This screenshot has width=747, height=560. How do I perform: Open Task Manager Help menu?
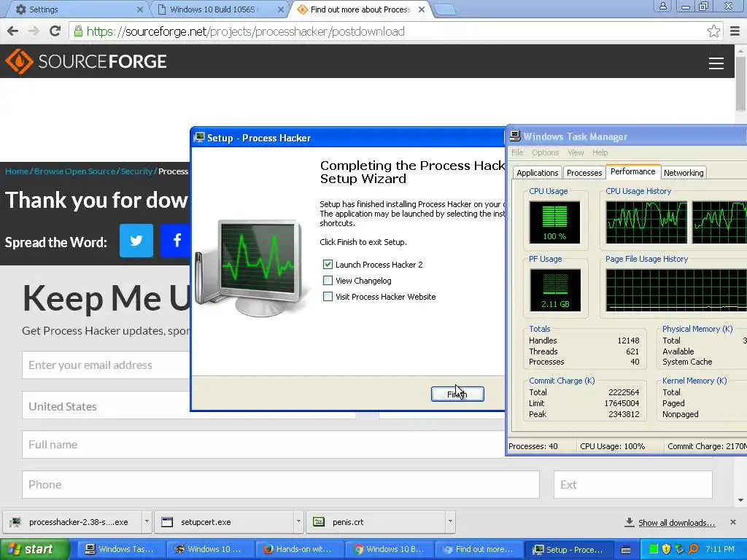[600, 152]
